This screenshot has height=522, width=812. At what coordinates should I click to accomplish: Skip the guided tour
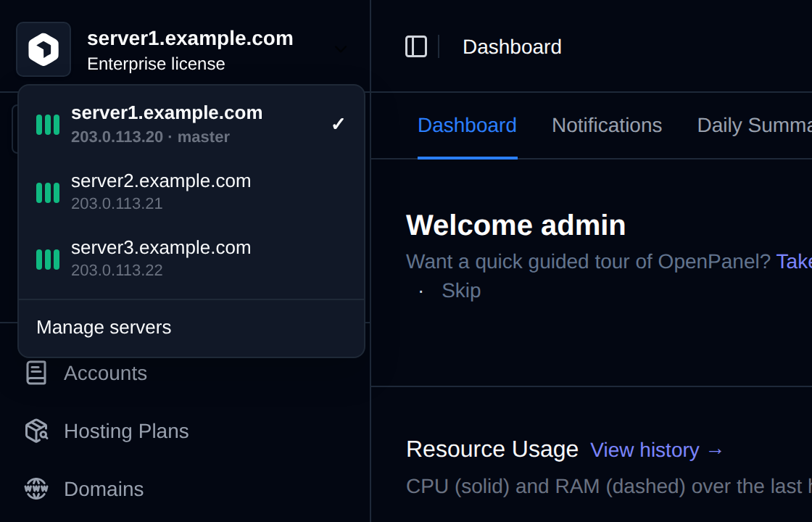tap(461, 291)
